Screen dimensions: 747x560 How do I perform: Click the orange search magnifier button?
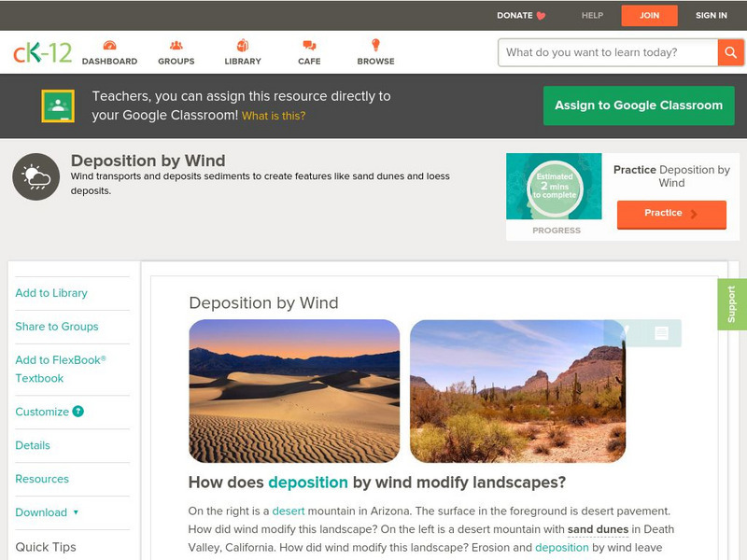pos(730,52)
